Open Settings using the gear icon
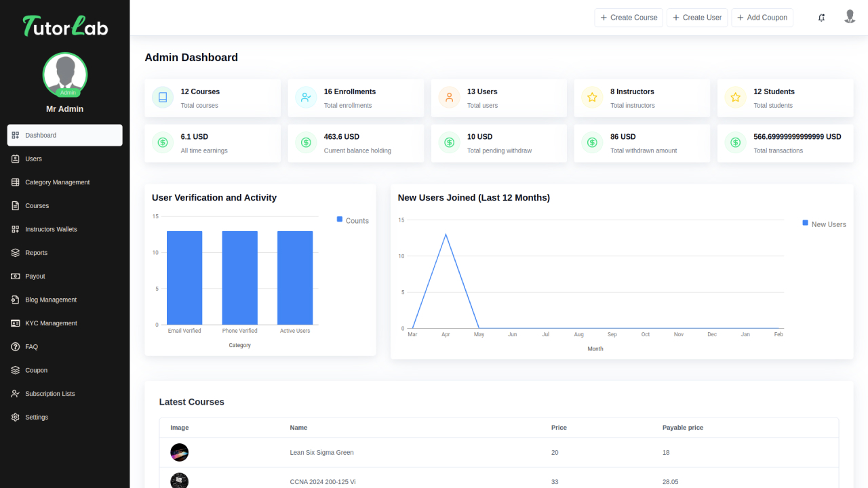868x488 pixels. coord(15,417)
